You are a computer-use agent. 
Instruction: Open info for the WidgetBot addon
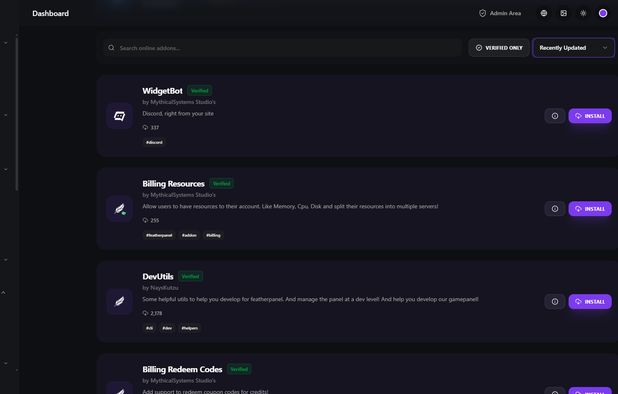[x=555, y=116]
